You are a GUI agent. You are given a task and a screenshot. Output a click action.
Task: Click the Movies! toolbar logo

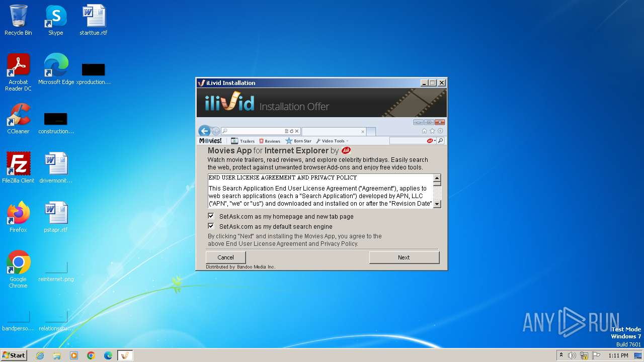tap(210, 141)
